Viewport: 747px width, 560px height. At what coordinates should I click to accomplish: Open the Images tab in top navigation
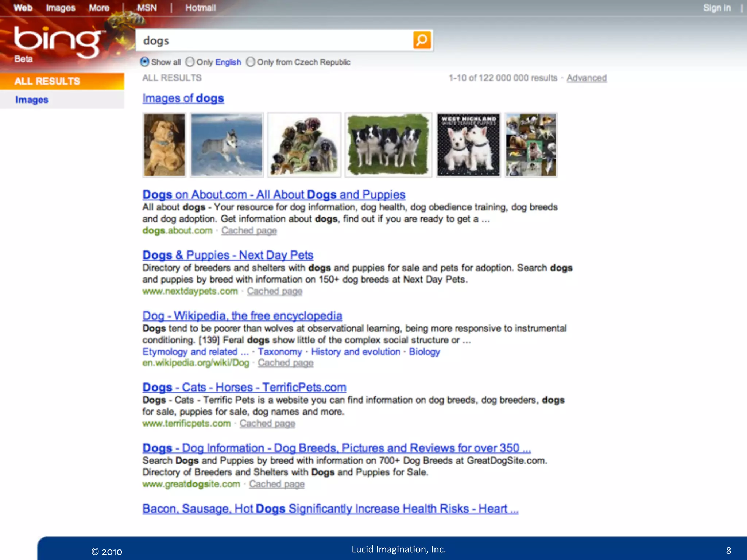click(61, 8)
